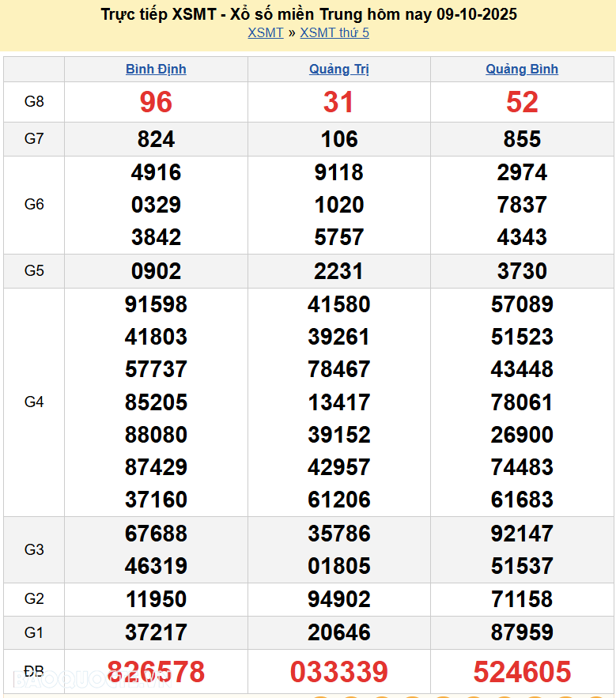Open the Quảng Bình column header link

(522, 69)
